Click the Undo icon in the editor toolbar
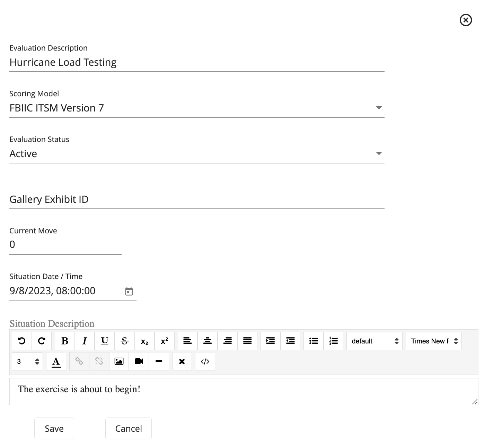Screen dimensions: 485x448 click(x=22, y=341)
